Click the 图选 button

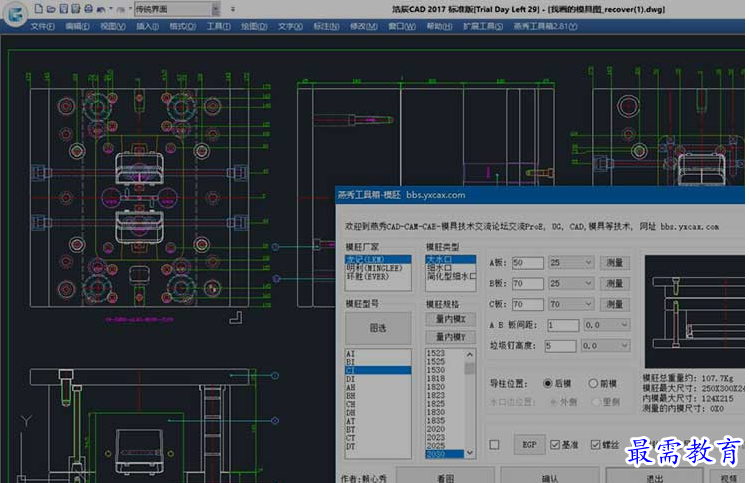click(378, 328)
